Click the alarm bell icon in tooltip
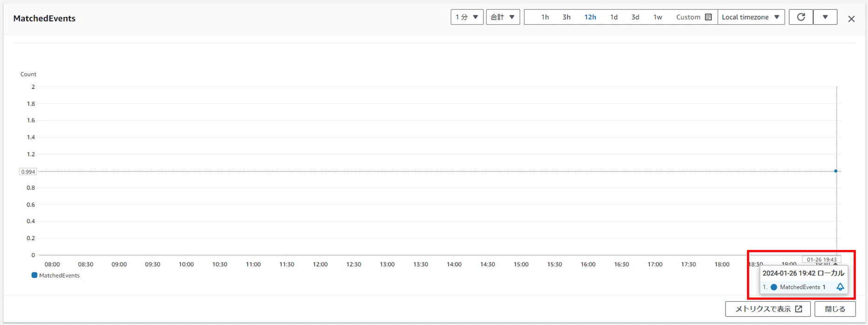The image size is (868, 325). (x=840, y=287)
